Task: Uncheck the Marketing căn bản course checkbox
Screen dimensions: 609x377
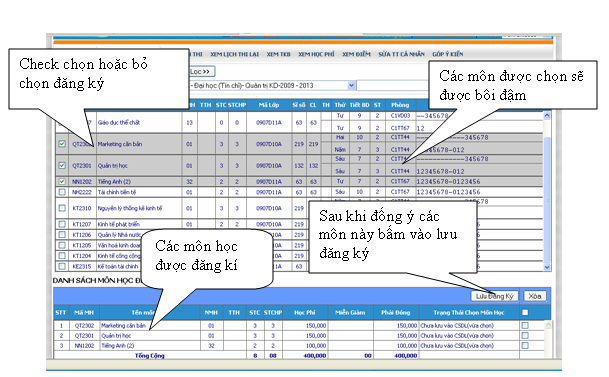Action: (62, 144)
